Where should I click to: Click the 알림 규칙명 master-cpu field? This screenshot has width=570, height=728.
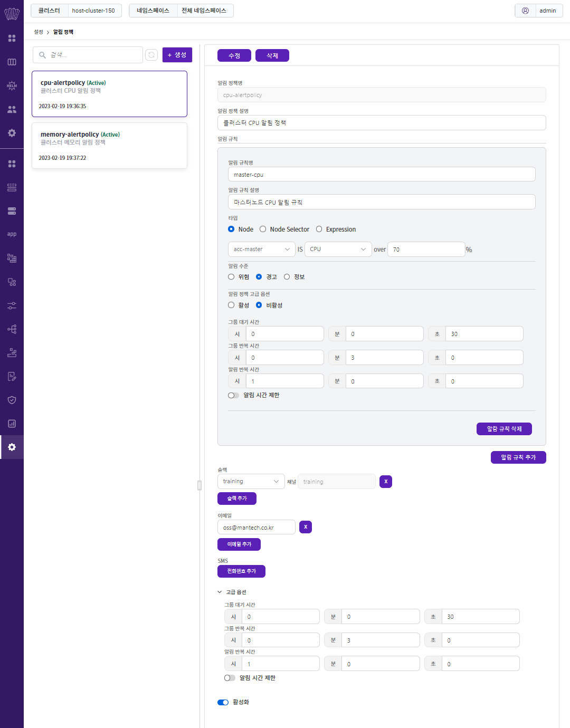(x=382, y=175)
